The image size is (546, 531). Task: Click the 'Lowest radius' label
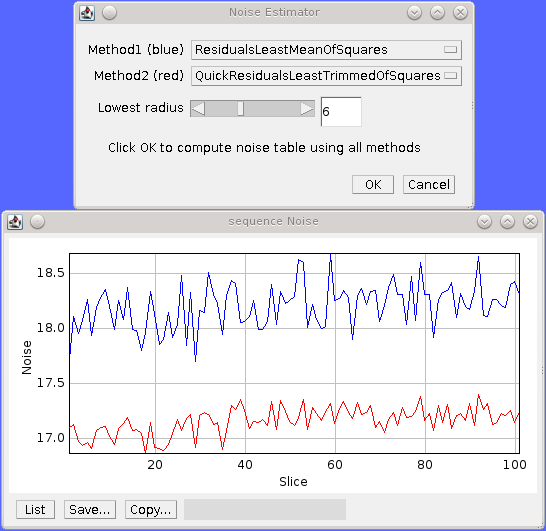[x=141, y=108]
